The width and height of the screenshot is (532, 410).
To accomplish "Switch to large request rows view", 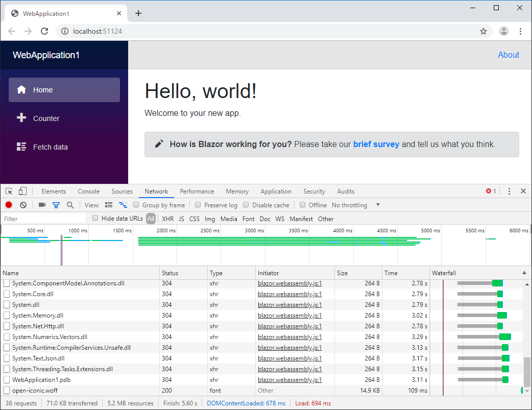I will 108,205.
